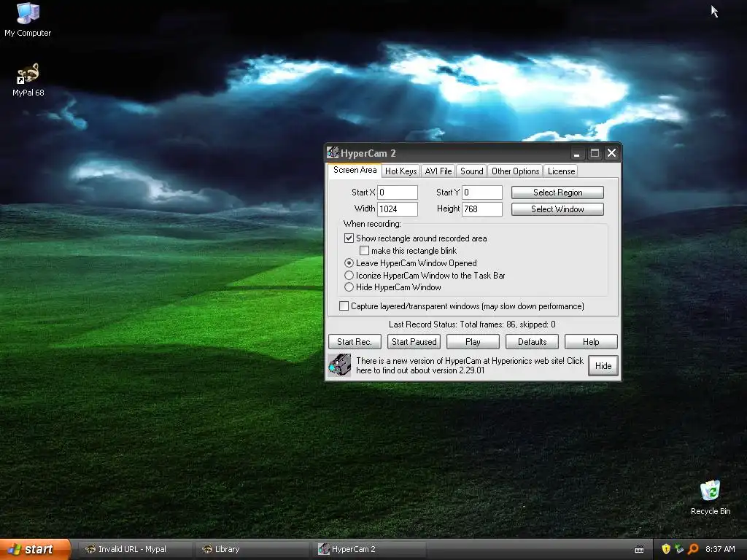Viewport: 747px width, 560px height.
Task: Open the AVI File tab
Action: [438, 171]
